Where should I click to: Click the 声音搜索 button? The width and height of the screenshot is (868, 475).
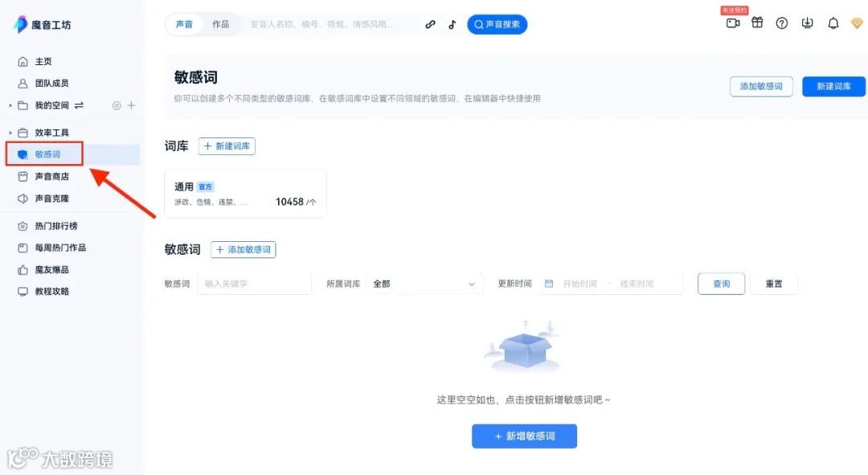497,24
